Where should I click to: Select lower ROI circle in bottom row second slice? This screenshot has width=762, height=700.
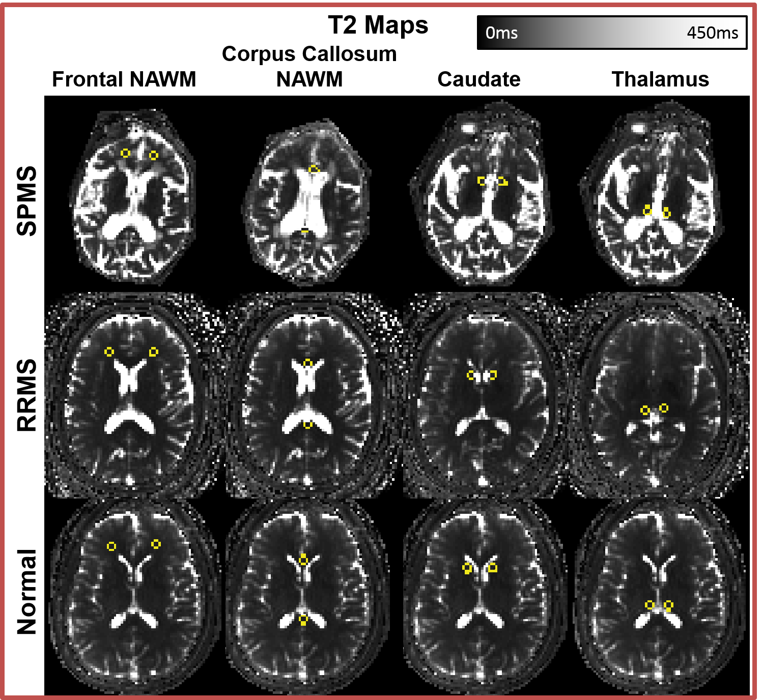point(303,620)
